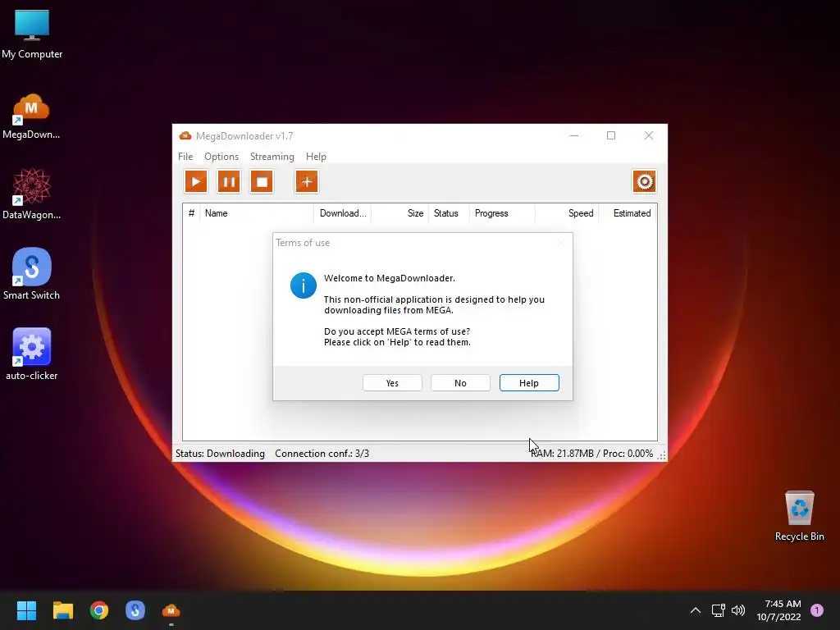Open File Explorer from the taskbar
Viewport: 840px width, 630px height.
(62, 610)
